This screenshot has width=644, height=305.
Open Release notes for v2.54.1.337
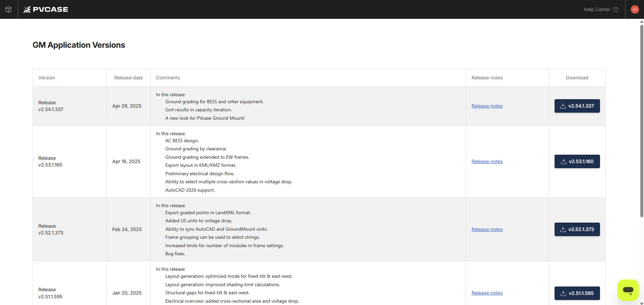click(487, 106)
